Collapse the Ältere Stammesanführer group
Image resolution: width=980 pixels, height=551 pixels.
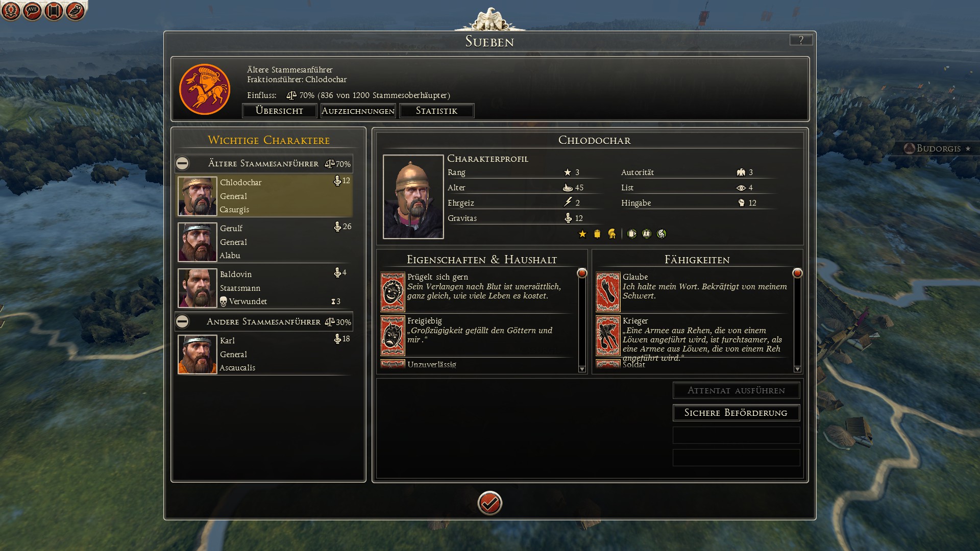[x=182, y=163]
